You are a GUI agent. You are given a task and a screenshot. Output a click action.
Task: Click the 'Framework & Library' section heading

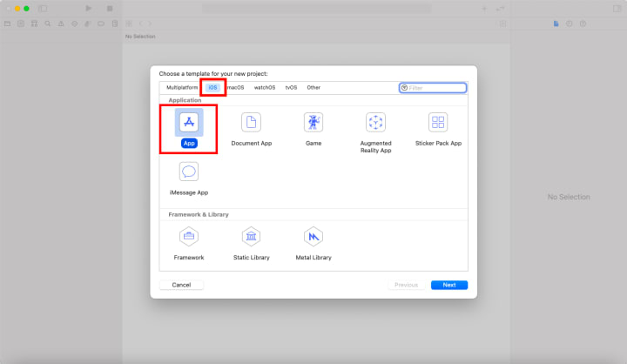pyautogui.click(x=199, y=214)
